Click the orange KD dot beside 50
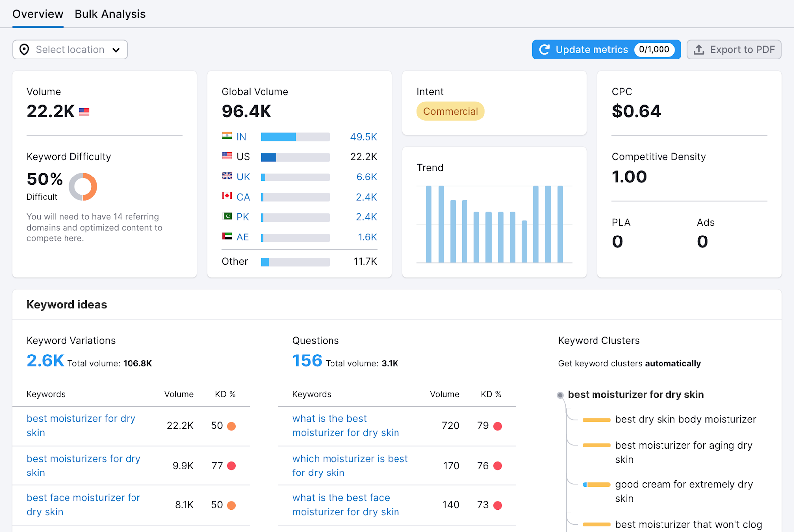 pos(231,426)
